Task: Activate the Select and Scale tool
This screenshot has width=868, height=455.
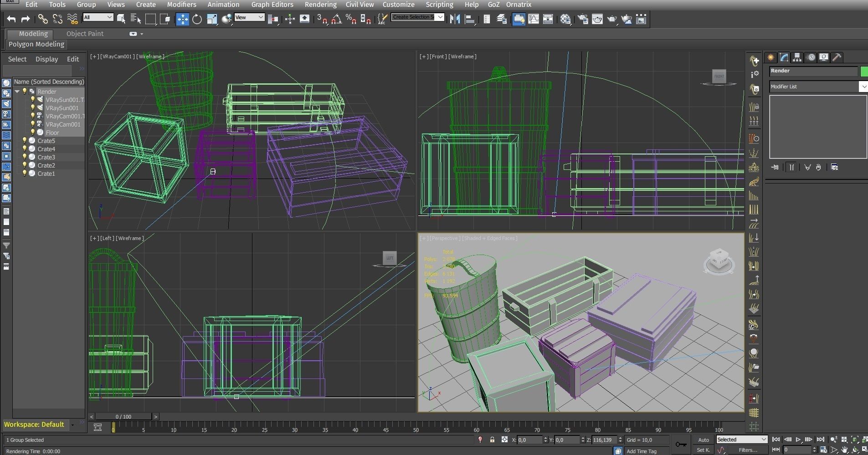Action: point(212,19)
